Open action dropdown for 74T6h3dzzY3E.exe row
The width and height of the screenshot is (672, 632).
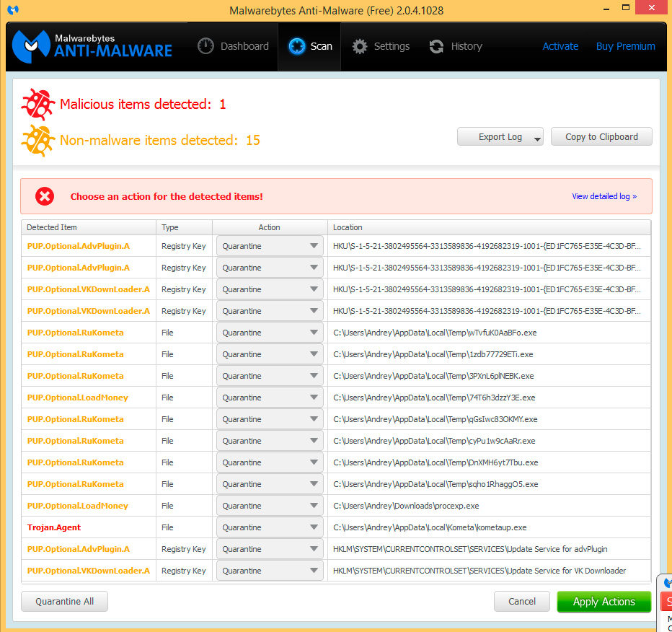(270, 398)
